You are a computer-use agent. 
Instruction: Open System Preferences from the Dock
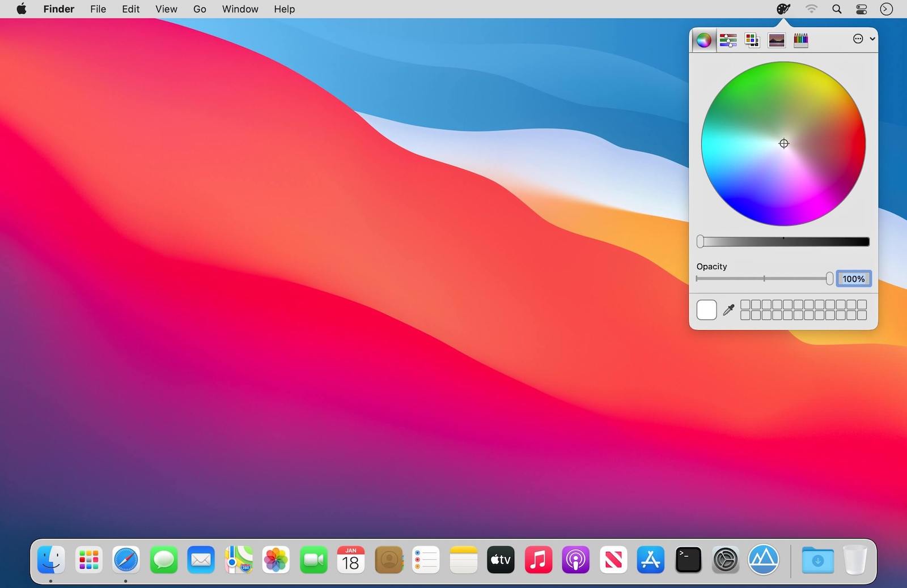click(x=726, y=560)
